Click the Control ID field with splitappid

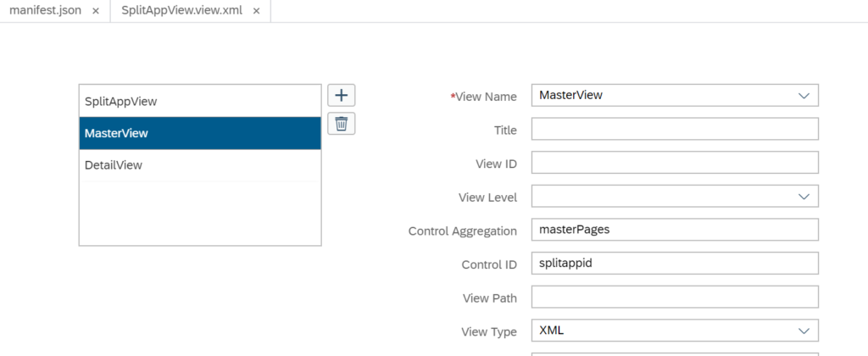(675, 263)
